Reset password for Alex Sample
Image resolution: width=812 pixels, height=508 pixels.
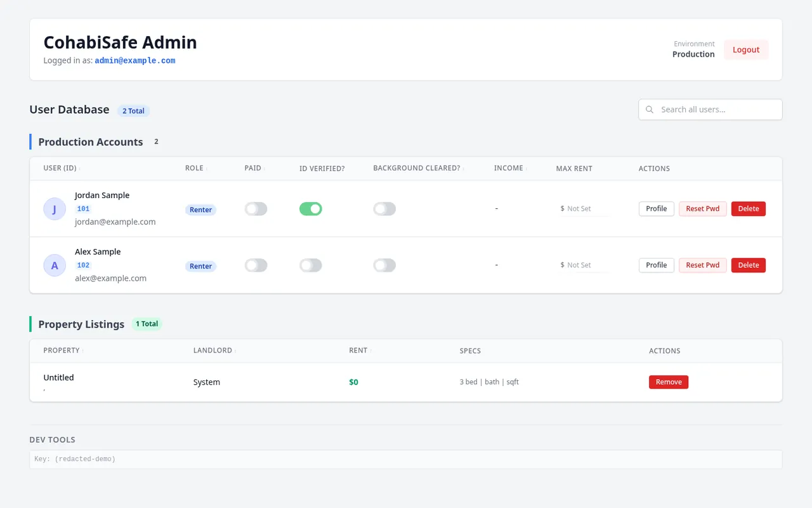tap(703, 265)
